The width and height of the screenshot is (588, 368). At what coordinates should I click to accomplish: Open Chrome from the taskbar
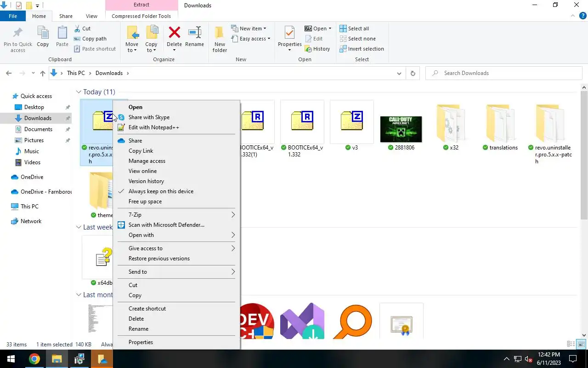coord(34,359)
